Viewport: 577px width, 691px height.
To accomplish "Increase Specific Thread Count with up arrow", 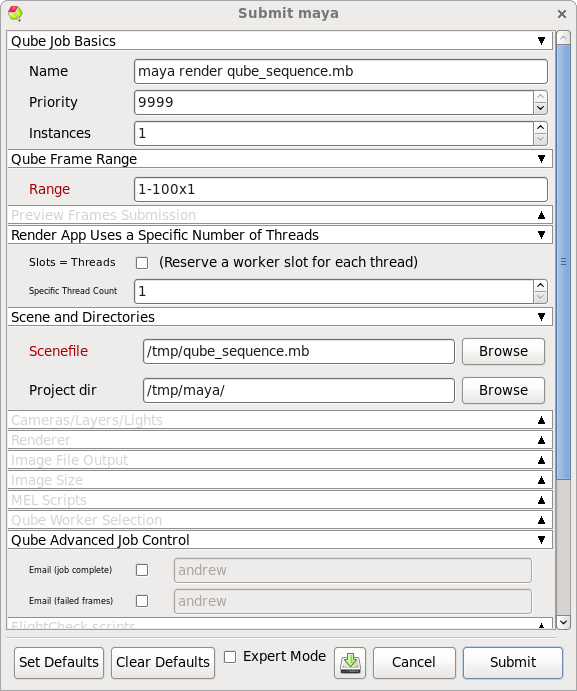I will 541,285.
